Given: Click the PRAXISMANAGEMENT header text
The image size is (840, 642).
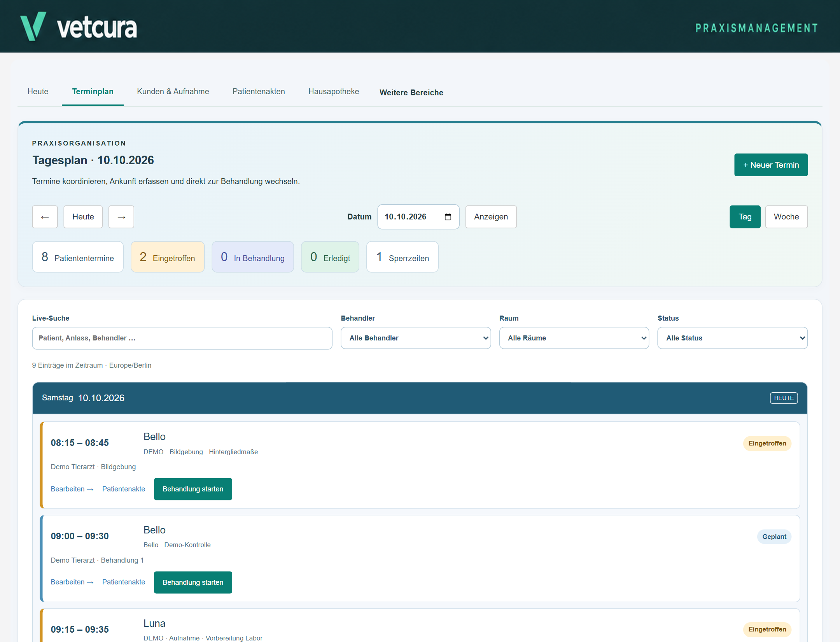Looking at the screenshot, I should click(x=756, y=28).
